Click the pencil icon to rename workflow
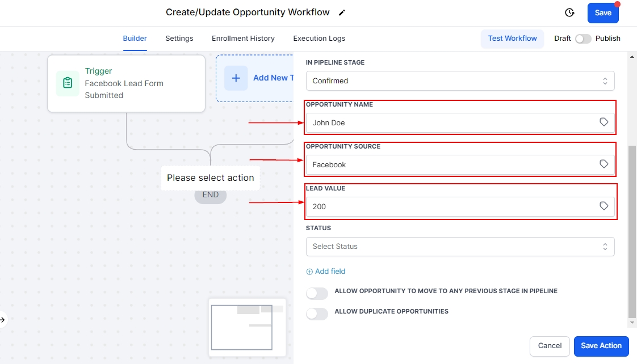The height and width of the screenshot is (364, 637). click(342, 12)
